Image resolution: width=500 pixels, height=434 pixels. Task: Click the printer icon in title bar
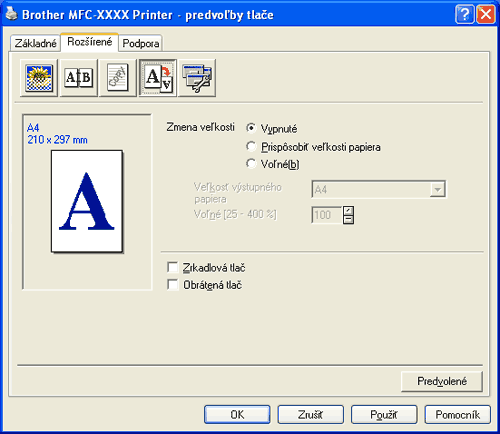pyautogui.click(x=11, y=14)
